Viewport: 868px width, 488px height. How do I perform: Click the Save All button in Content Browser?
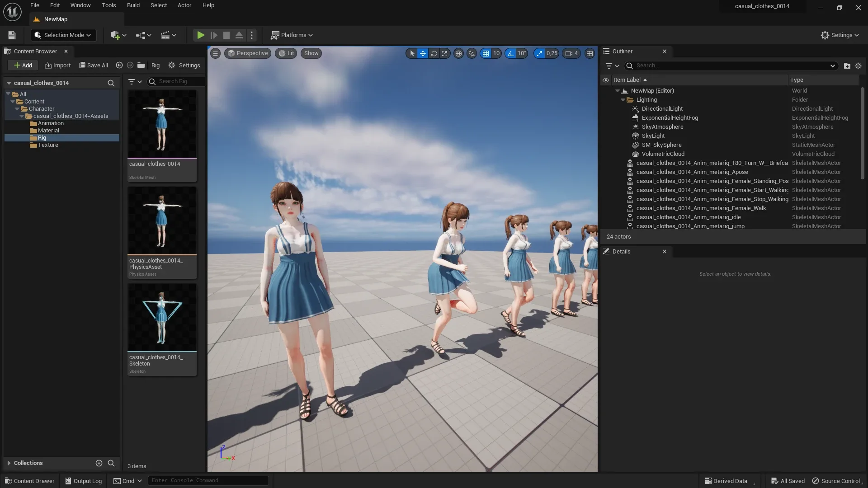tap(93, 65)
